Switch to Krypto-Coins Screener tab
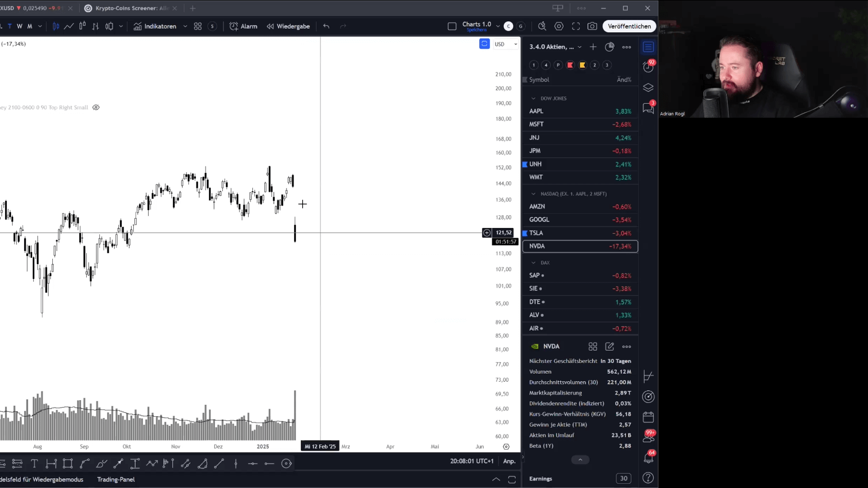 (132, 9)
